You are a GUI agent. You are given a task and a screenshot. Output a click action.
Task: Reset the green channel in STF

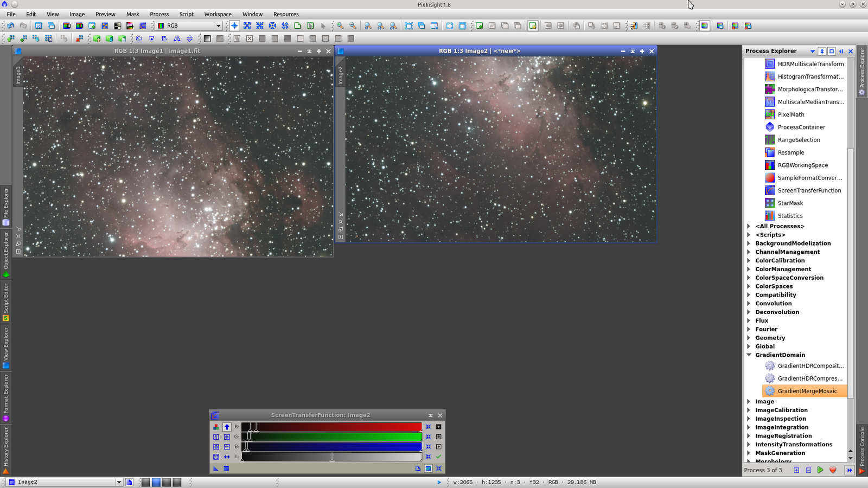click(428, 437)
